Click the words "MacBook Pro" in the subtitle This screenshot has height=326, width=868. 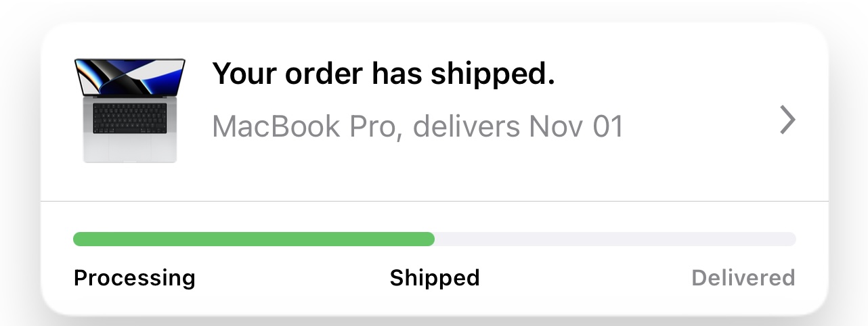(x=302, y=126)
